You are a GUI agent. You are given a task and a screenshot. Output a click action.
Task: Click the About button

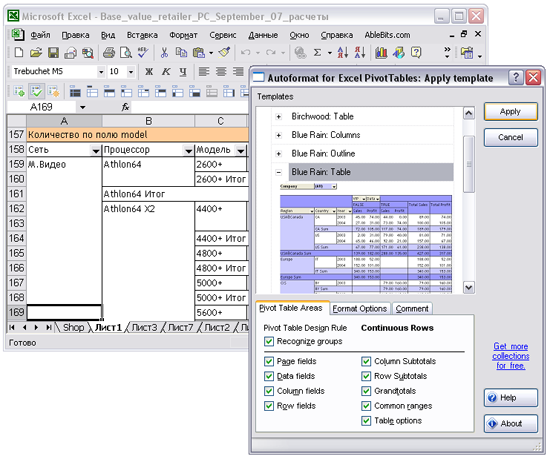(510, 424)
